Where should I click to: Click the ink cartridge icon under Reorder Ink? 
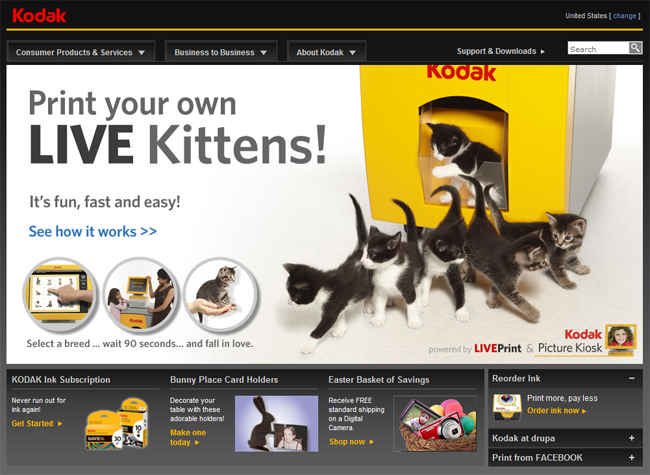(507, 406)
